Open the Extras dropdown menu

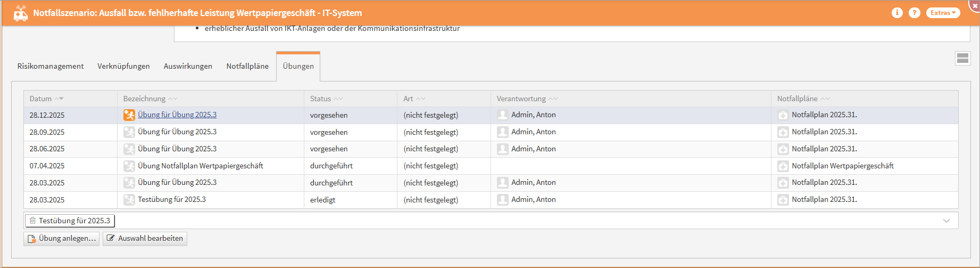click(x=943, y=13)
